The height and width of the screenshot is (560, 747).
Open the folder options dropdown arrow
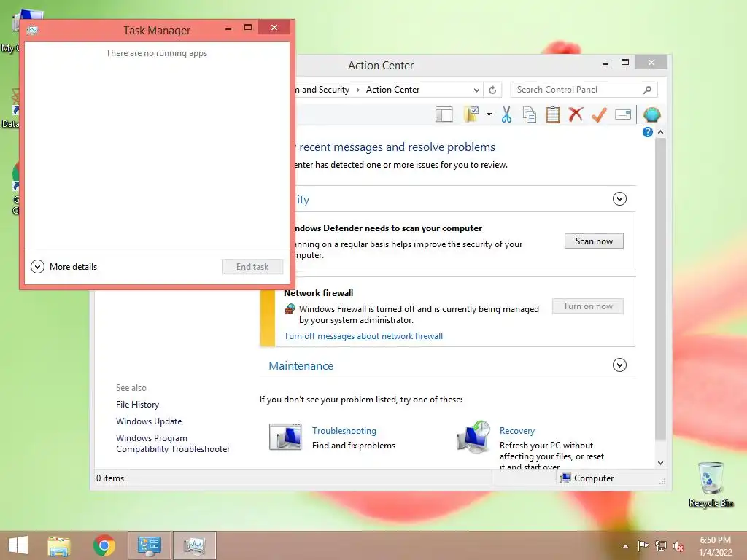[x=489, y=114]
